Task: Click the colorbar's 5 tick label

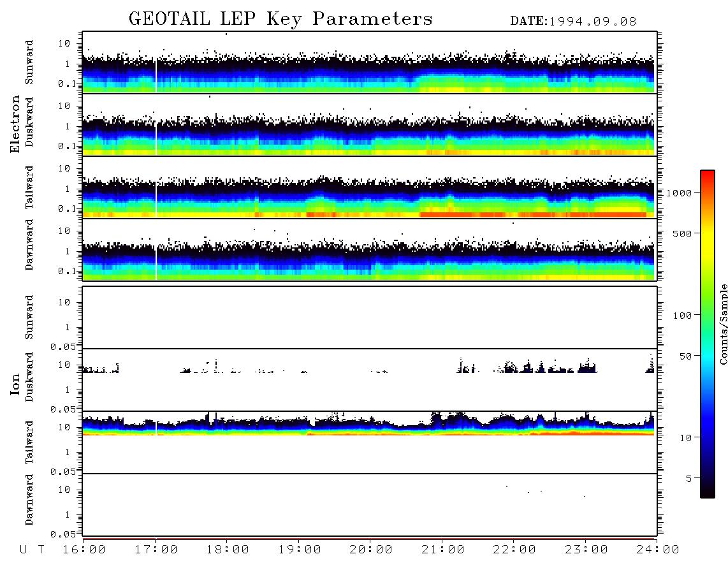Action: [688, 479]
